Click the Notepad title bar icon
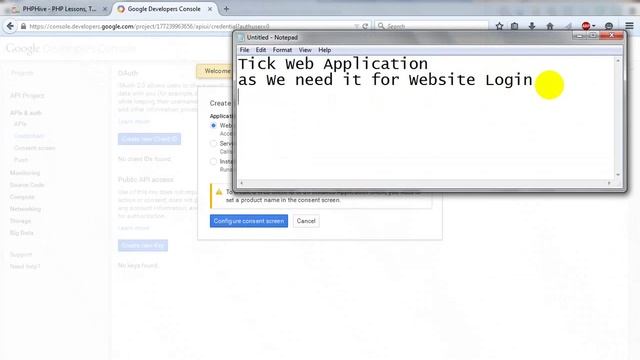Screen dimensions: 640x360 tap(241, 38)
